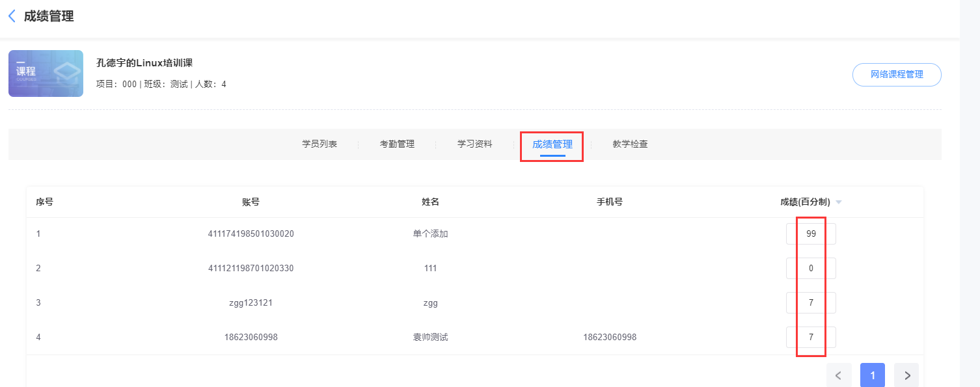The height and width of the screenshot is (387, 980).
Task: Click the back arrow beside 成绩管理 title
Action: (12, 16)
